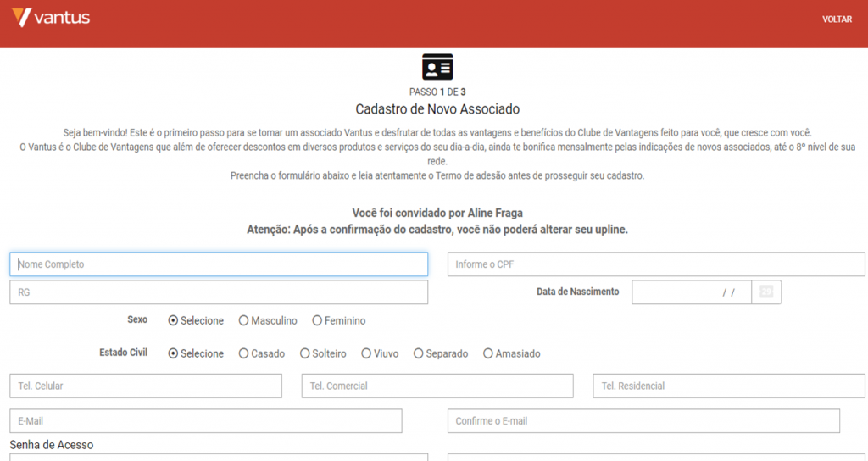Select Masculino for Sexo

pos(244,321)
